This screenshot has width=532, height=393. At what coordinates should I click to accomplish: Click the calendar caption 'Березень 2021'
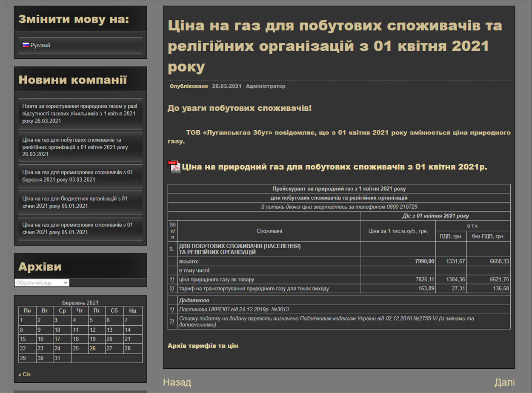coord(80,303)
